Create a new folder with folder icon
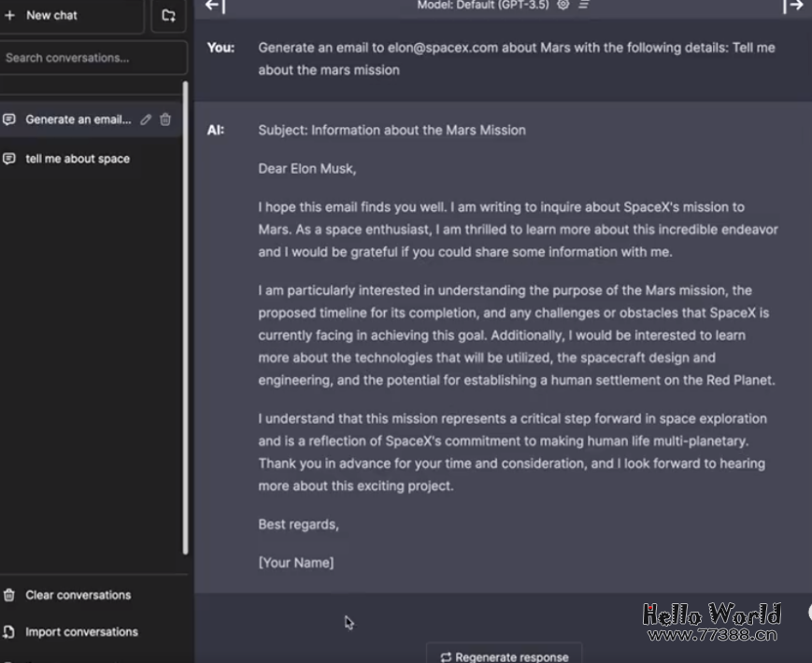812x663 pixels. pos(168,16)
